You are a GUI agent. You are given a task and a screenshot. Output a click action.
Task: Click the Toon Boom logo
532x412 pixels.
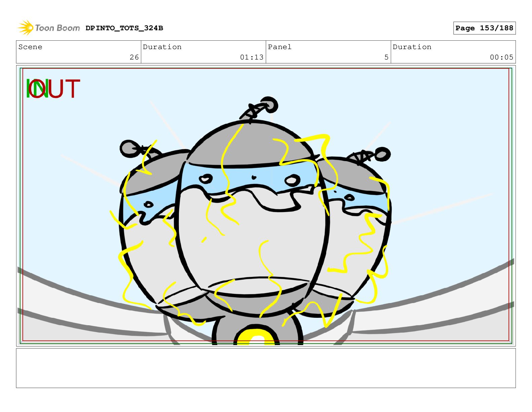click(x=48, y=28)
